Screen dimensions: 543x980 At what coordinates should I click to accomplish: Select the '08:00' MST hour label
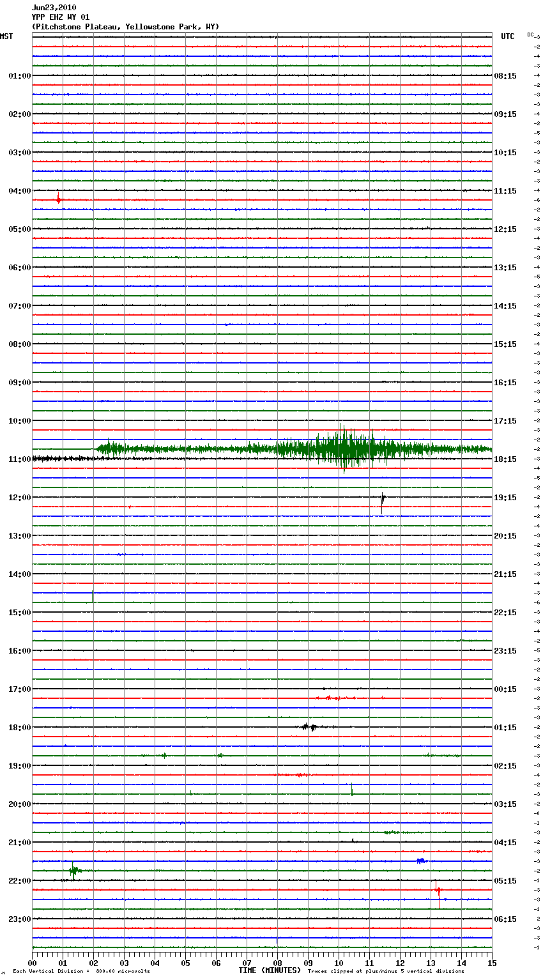coord(20,344)
